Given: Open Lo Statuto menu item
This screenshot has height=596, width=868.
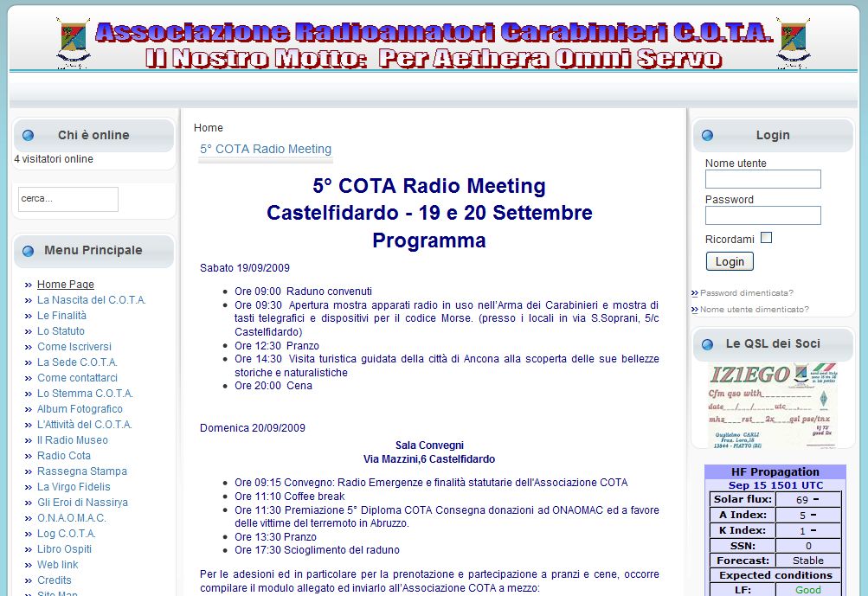Looking at the screenshot, I should pos(61,331).
